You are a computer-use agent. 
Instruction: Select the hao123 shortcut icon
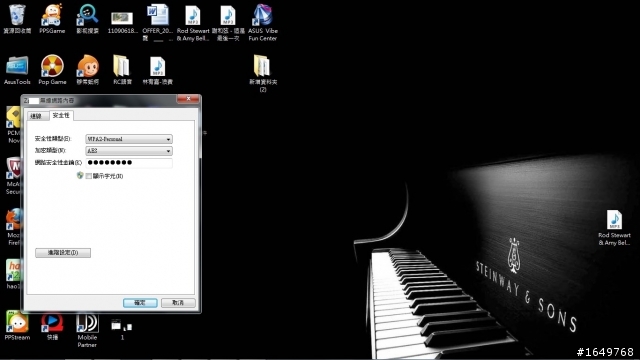coord(13,274)
